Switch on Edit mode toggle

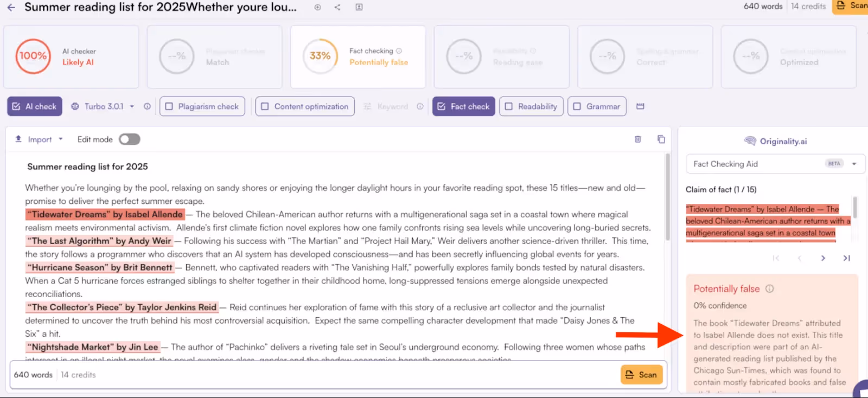click(130, 139)
